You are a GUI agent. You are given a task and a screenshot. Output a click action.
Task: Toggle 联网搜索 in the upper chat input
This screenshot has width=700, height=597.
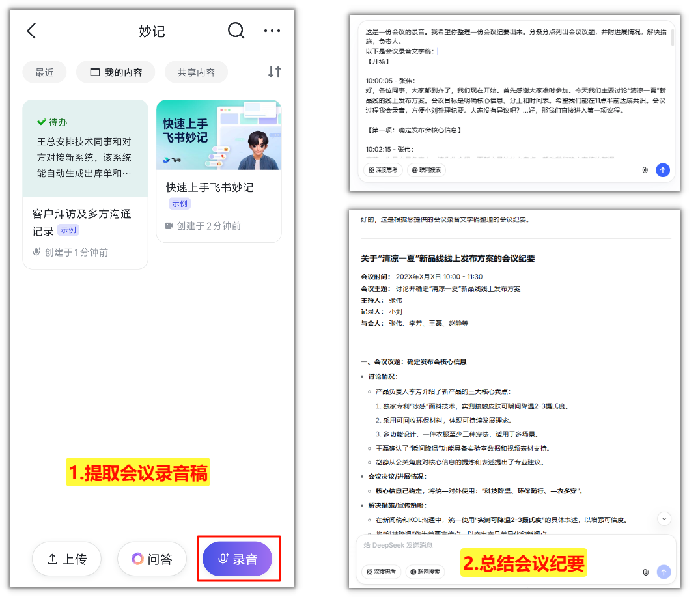coord(427,170)
